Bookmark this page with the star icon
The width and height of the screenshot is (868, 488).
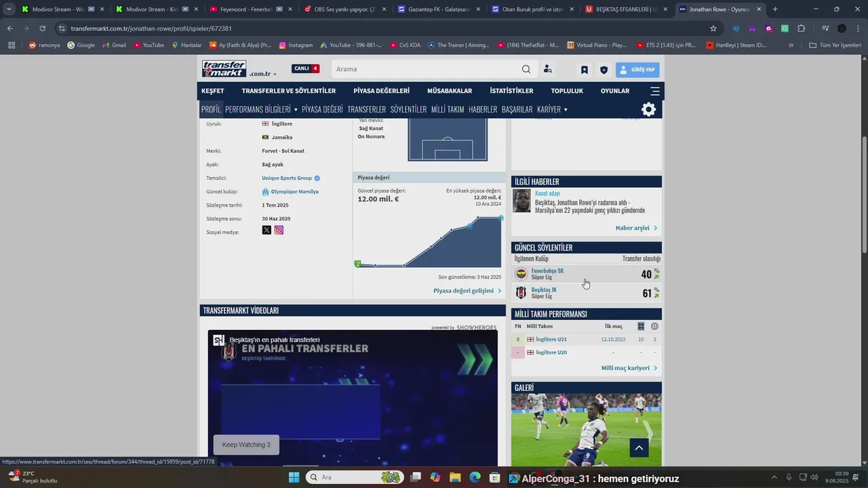pos(713,28)
